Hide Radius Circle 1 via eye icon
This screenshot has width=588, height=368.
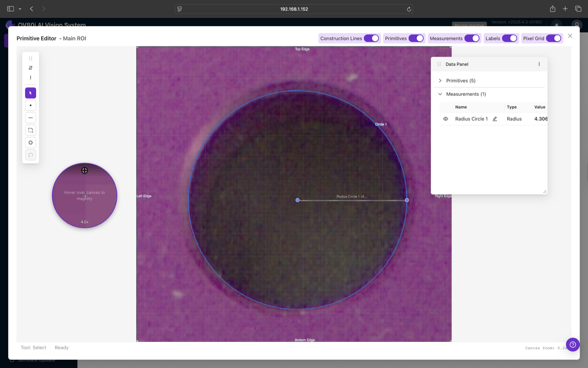pyautogui.click(x=445, y=119)
